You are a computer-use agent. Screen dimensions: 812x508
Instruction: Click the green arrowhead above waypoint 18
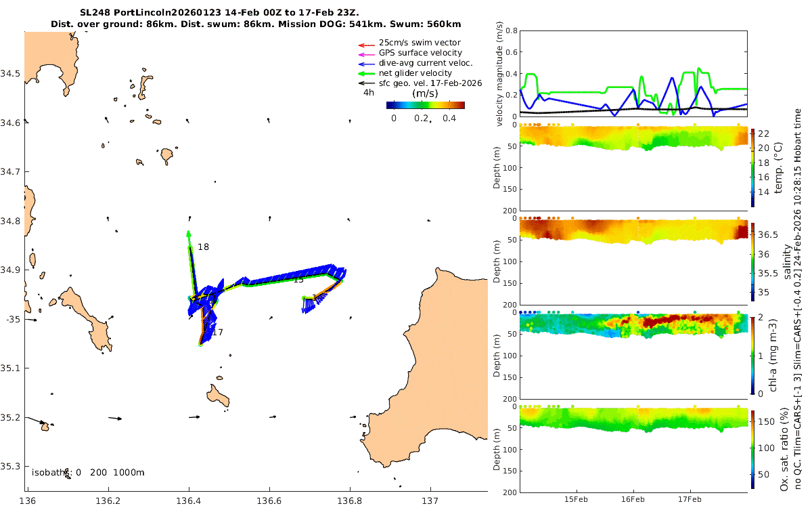189,234
